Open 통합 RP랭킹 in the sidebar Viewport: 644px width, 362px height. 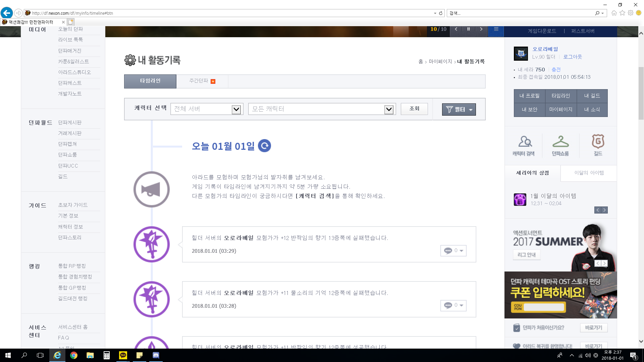click(72, 266)
